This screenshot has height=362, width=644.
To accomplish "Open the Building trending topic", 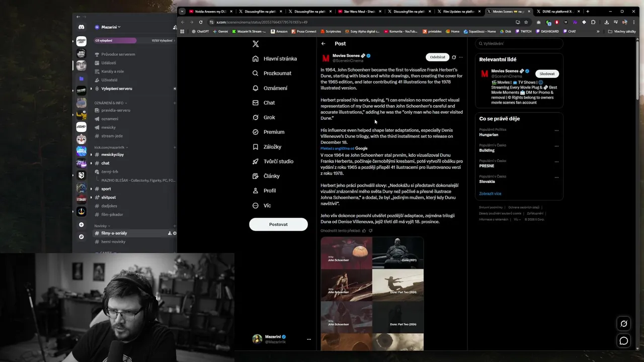I will click(x=487, y=150).
